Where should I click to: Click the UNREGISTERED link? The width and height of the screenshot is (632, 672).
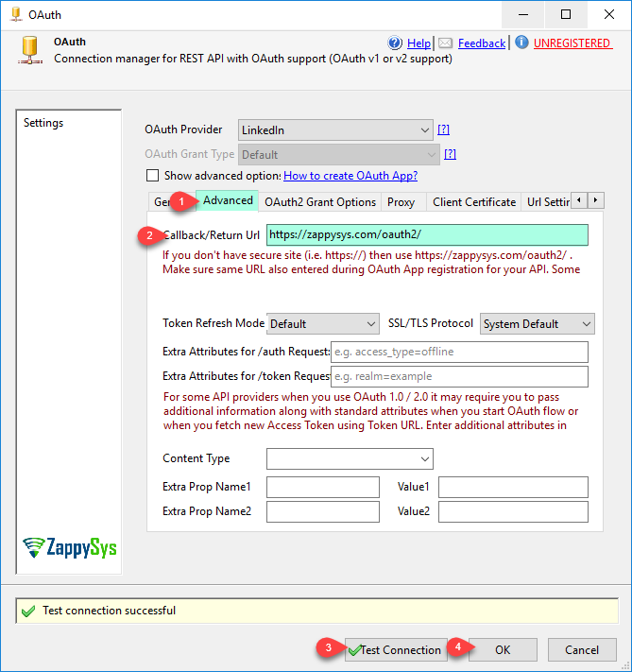pyautogui.click(x=572, y=43)
